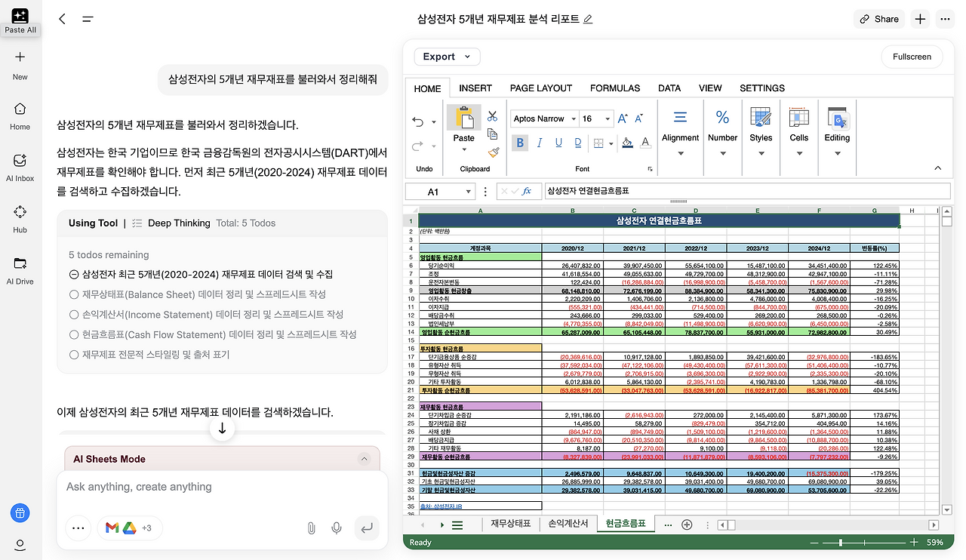Screen dimensions: 966x560
Task: Open Hub in the sidebar
Action: pos(20,212)
